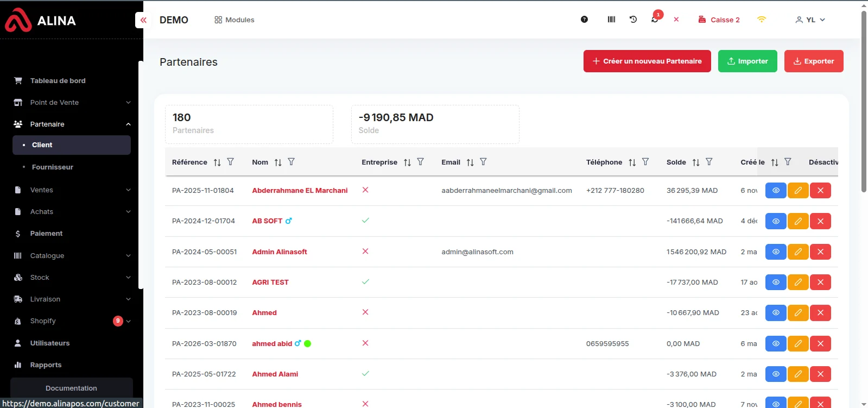View Admin Alinasoft details eye icon
Screen dimensions: 868x408
[776, 252]
